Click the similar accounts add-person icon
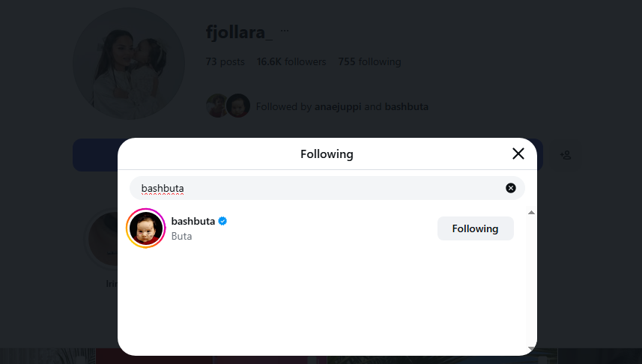The height and width of the screenshot is (364, 642). coord(566,155)
